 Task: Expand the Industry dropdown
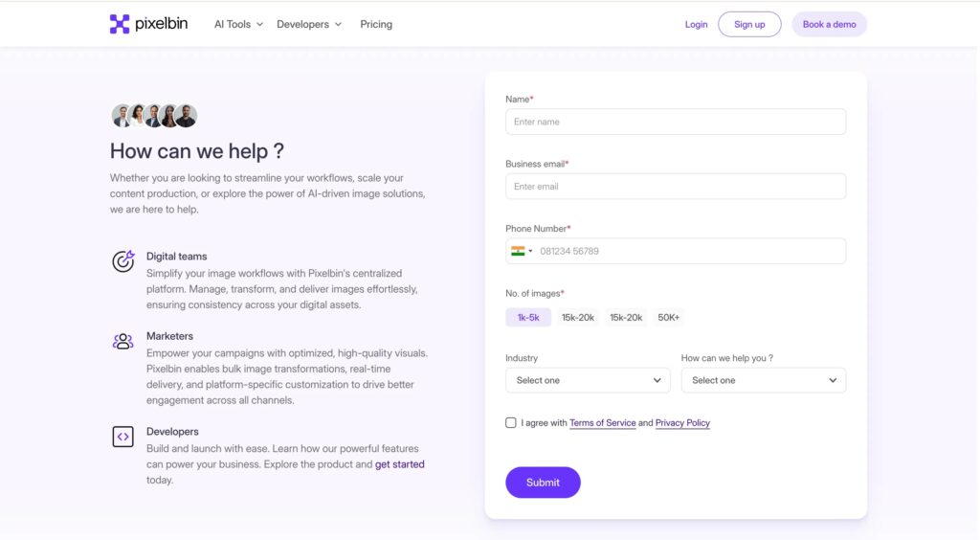point(588,380)
